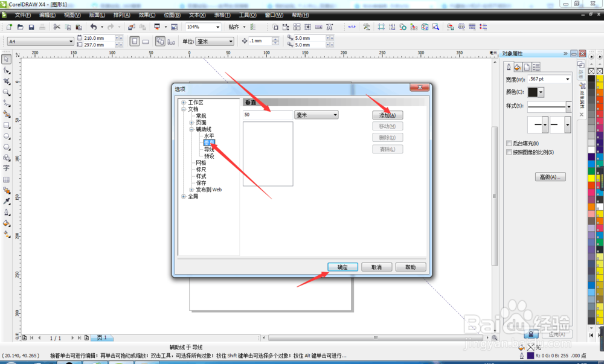Click the 页 1 page tab
This screenshot has height=364, width=604.
(x=102, y=337)
